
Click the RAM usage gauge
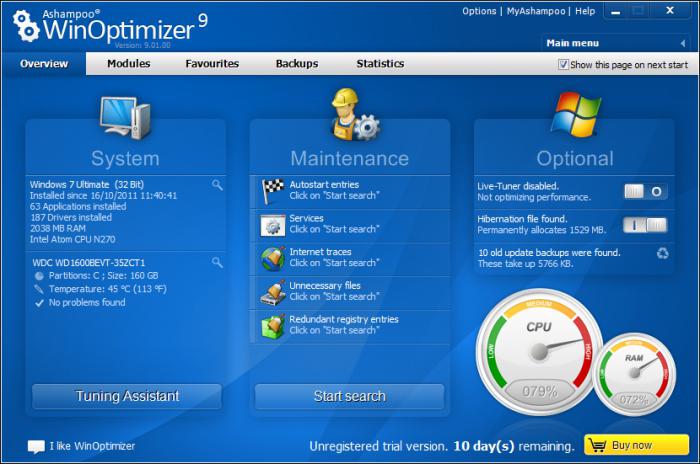[x=634, y=374]
